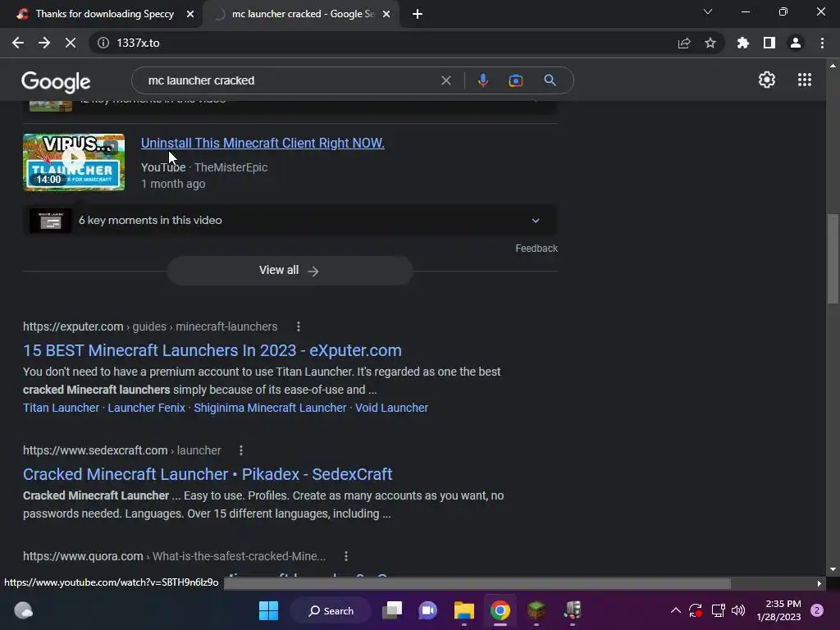The image size is (840, 630).
Task: Open clock showing 2:35 PM
Action: 779,610
